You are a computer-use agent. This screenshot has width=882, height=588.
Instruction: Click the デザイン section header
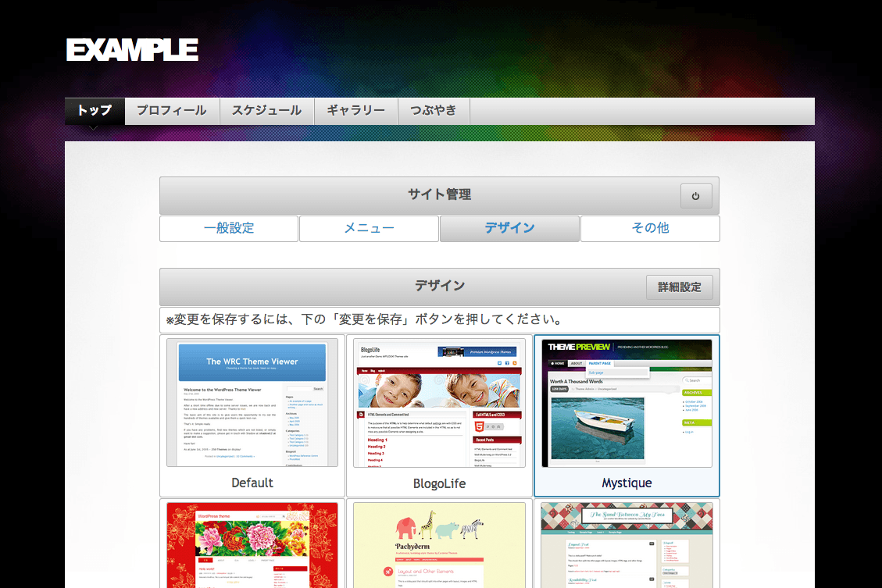tap(440, 287)
